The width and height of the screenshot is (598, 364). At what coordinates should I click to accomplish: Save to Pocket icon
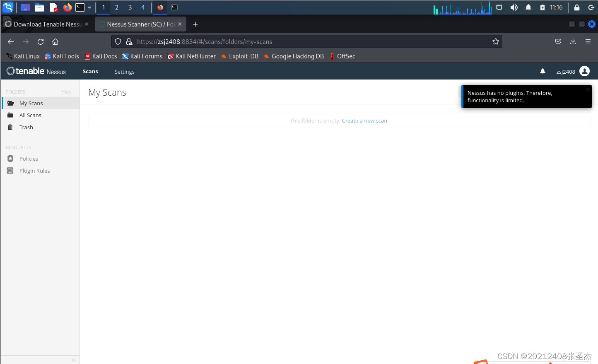(x=558, y=41)
